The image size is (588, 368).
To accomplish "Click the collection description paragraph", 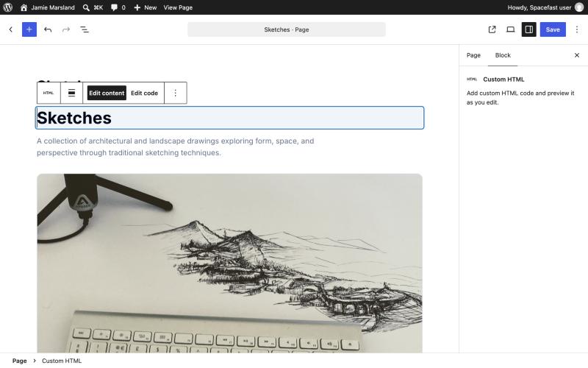I will [175, 146].
